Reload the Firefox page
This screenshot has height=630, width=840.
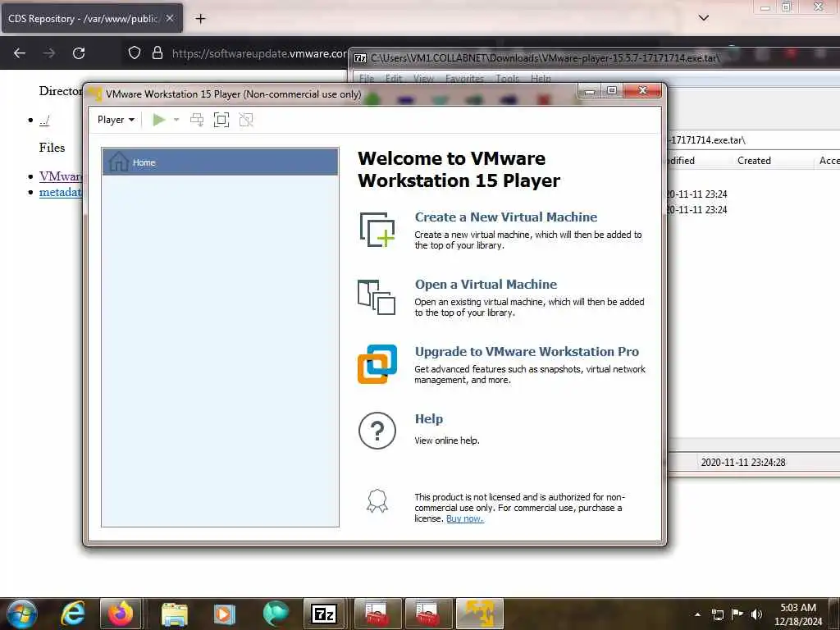coord(79,53)
